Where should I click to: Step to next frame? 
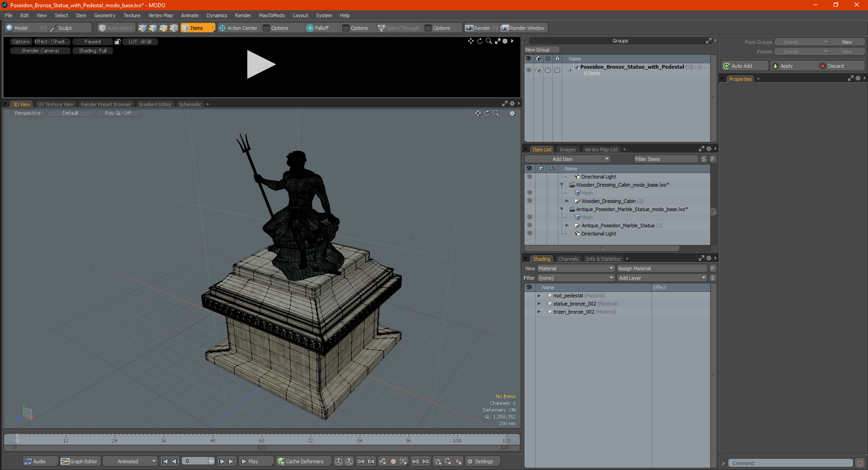point(221,461)
